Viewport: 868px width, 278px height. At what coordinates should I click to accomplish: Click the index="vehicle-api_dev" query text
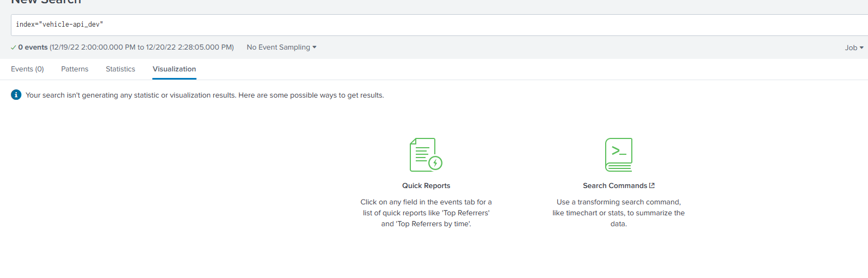coord(59,25)
